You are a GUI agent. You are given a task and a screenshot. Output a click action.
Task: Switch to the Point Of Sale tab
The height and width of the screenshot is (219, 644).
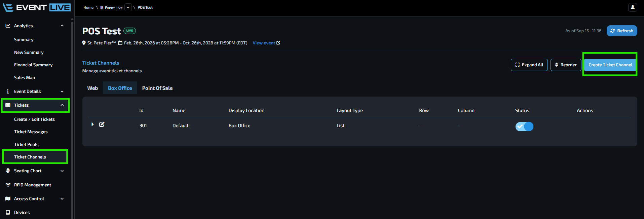click(157, 88)
